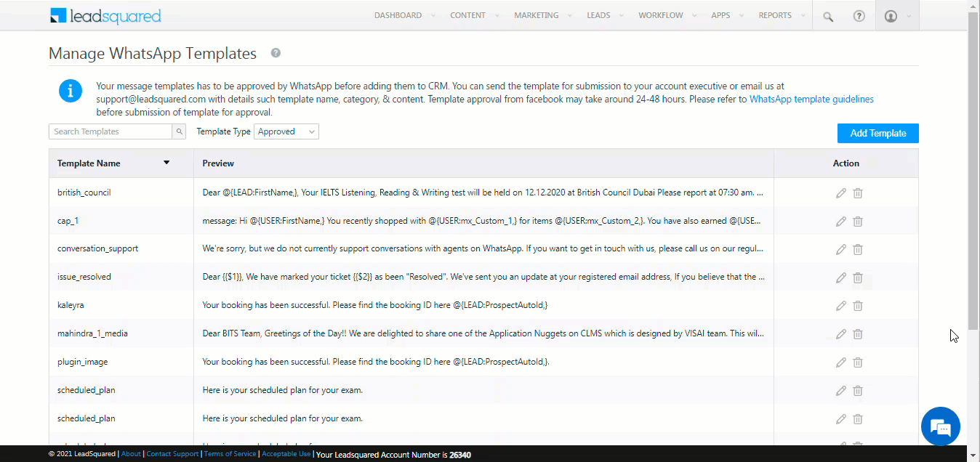980x462 pixels.
Task: Click the 'Dear BITS Team' preview text
Action: coord(483,333)
